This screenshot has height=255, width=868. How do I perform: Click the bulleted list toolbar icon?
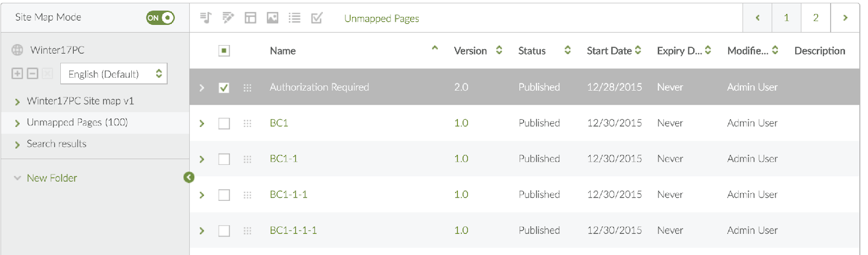click(x=295, y=18)
